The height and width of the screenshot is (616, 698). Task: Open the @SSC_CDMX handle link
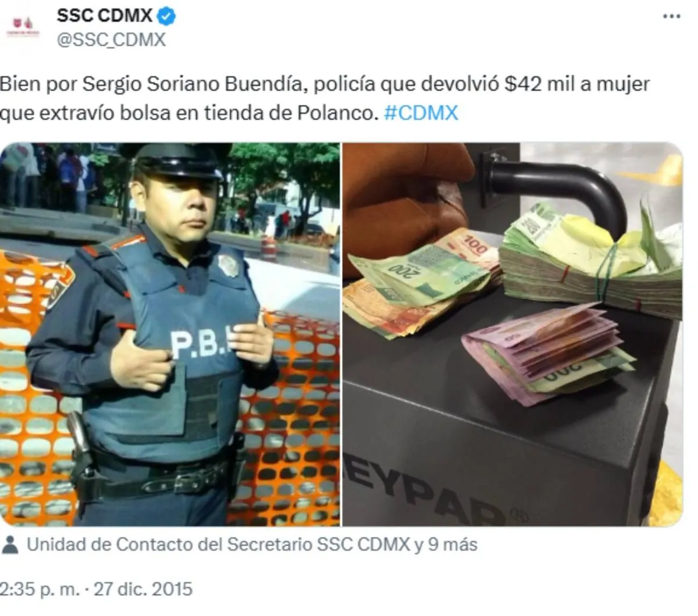(111, 40)
